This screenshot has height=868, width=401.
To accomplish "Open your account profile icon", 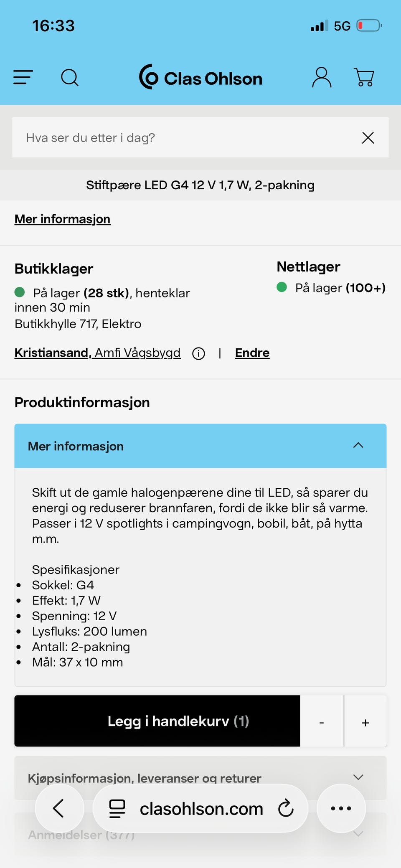I will pos(321,77).
